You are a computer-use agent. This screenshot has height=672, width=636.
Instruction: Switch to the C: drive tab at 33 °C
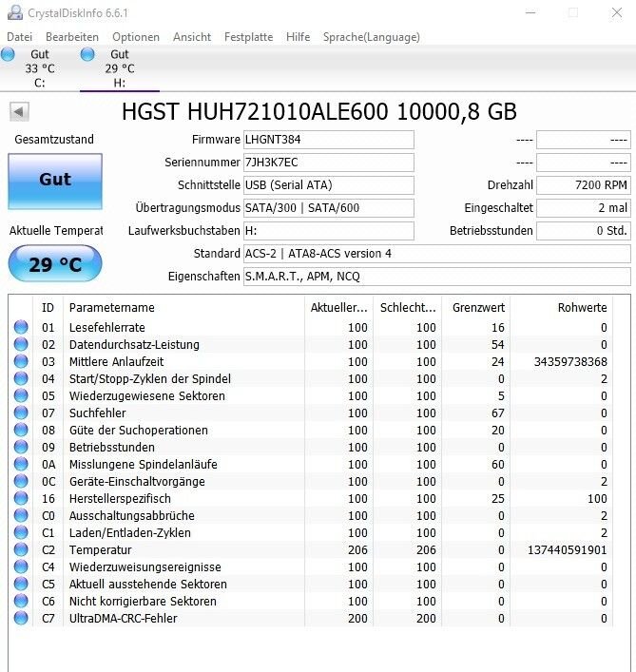pos(40,68)
